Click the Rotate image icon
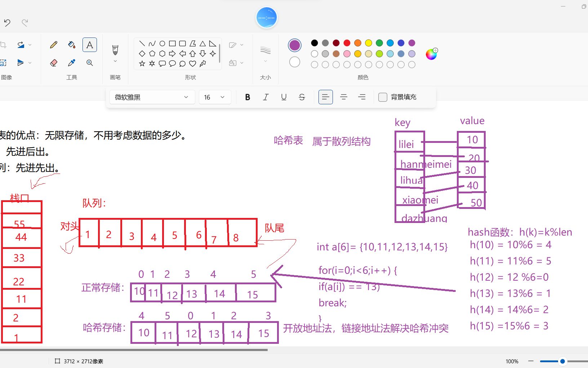Viewport: 588px width, 368px height. (21, 45)
